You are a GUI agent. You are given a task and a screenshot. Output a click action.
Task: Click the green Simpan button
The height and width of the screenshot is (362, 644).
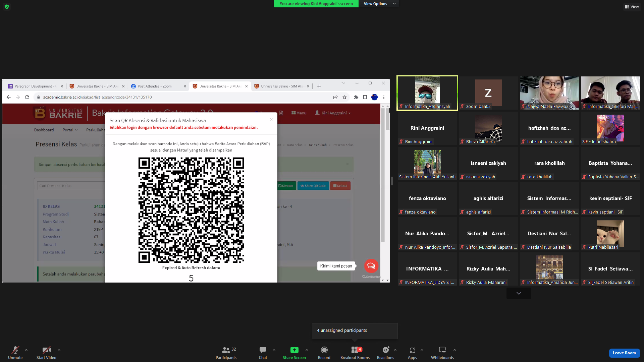tap(286, 186)
